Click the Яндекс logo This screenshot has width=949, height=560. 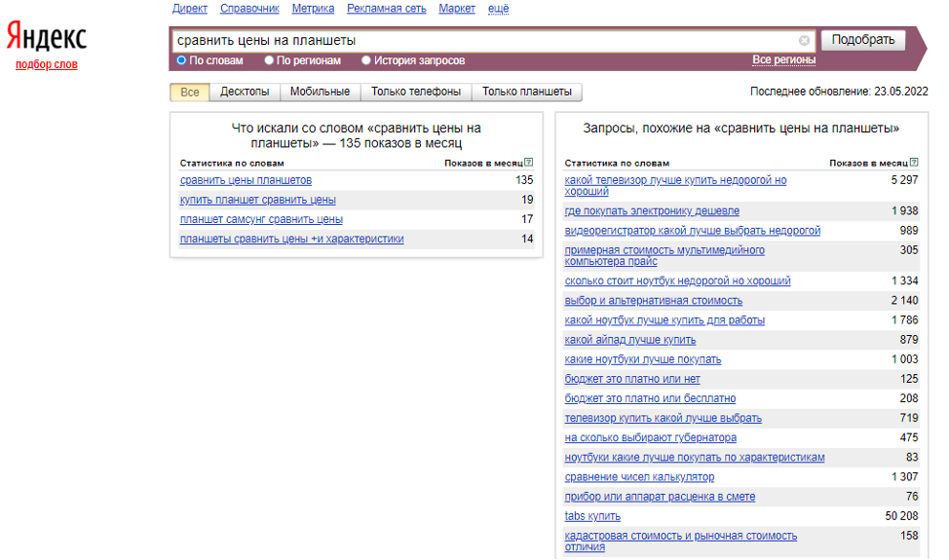pyautogui.click(x=46, y=38)
